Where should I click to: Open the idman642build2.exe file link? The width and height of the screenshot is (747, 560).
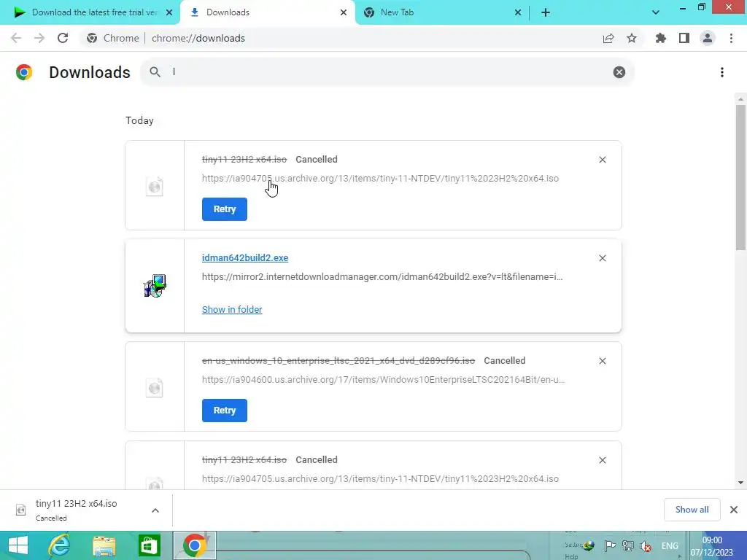(245, 257)
